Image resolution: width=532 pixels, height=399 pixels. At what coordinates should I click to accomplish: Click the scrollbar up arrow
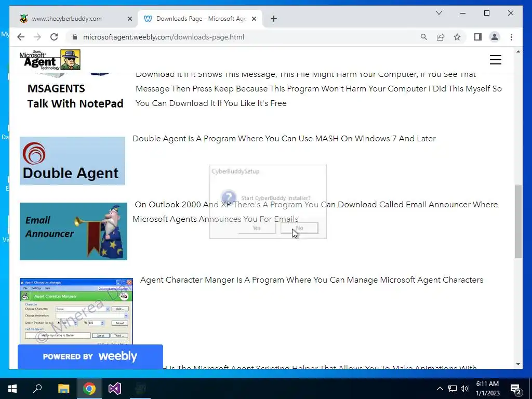(518, 51)
